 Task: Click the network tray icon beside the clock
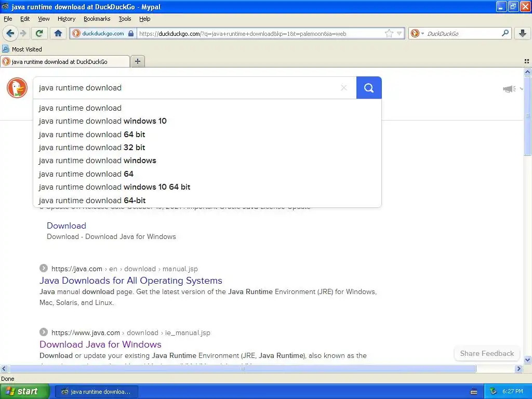coord(493,391)
